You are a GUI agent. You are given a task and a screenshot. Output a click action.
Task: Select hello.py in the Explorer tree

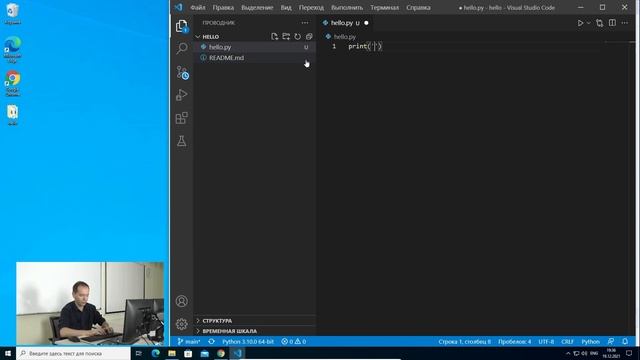coord(255,47)
